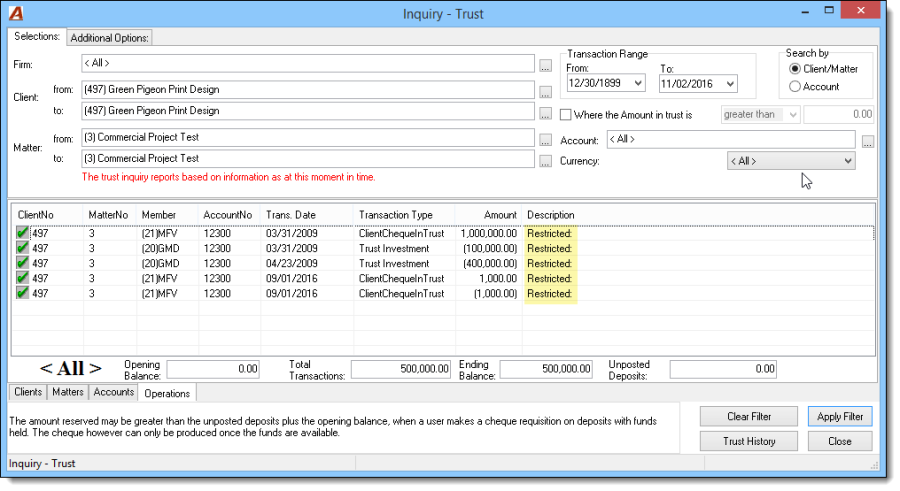Open the 'greater than' comparison dropdown

[793, 114]
